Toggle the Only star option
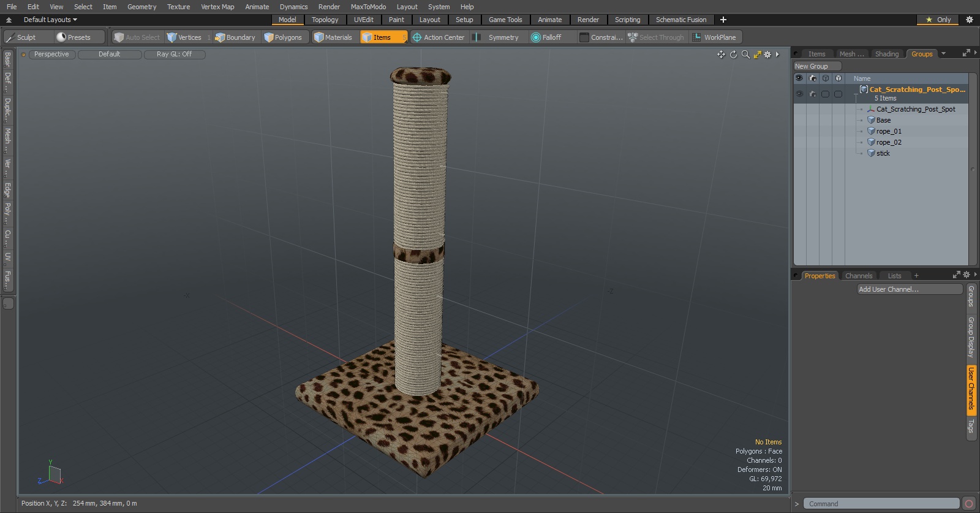The height and width of the screenshot is (513, 980). pyautogui.click(x=938, y=20)
